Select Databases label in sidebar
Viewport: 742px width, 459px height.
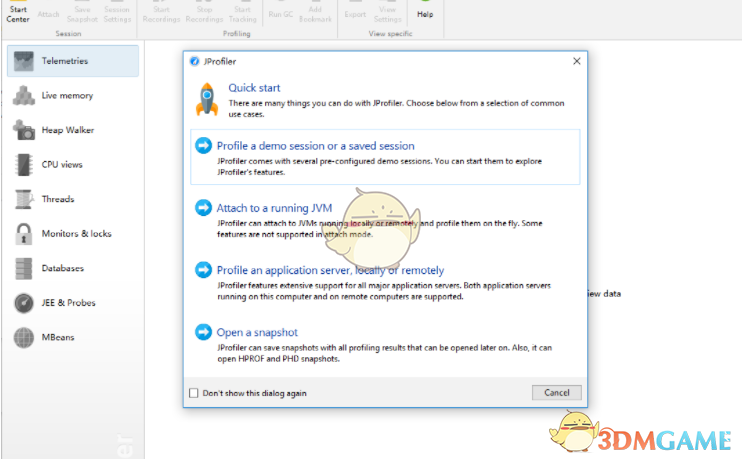tap(62, 268)
